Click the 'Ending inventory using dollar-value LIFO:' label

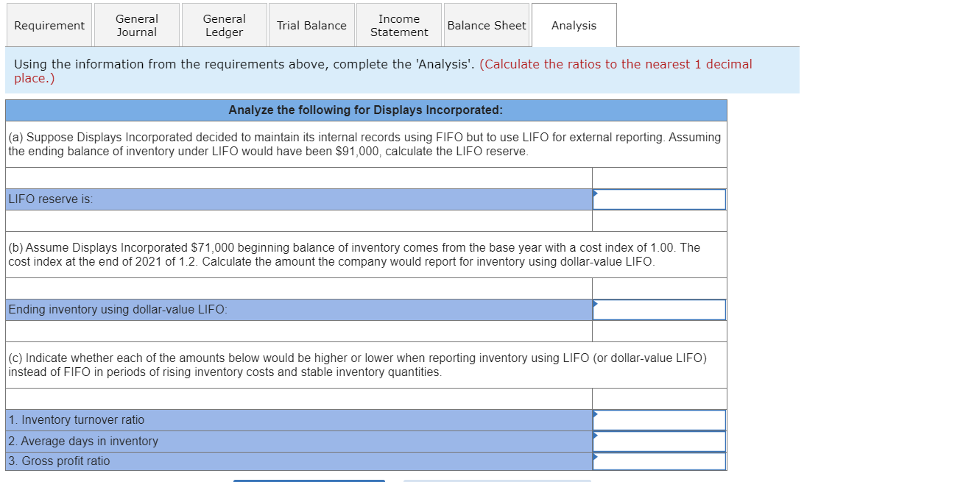coord(118,310)
